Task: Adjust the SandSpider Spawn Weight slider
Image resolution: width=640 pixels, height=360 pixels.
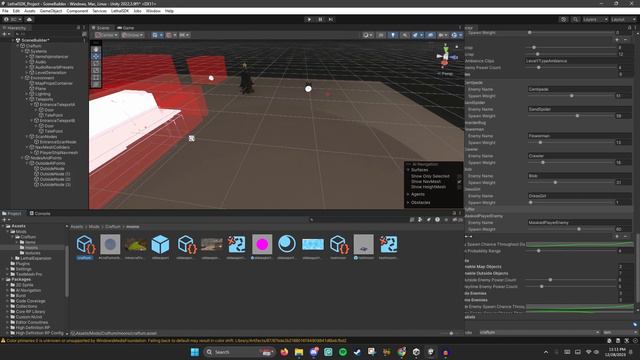Action: (571, 116)
